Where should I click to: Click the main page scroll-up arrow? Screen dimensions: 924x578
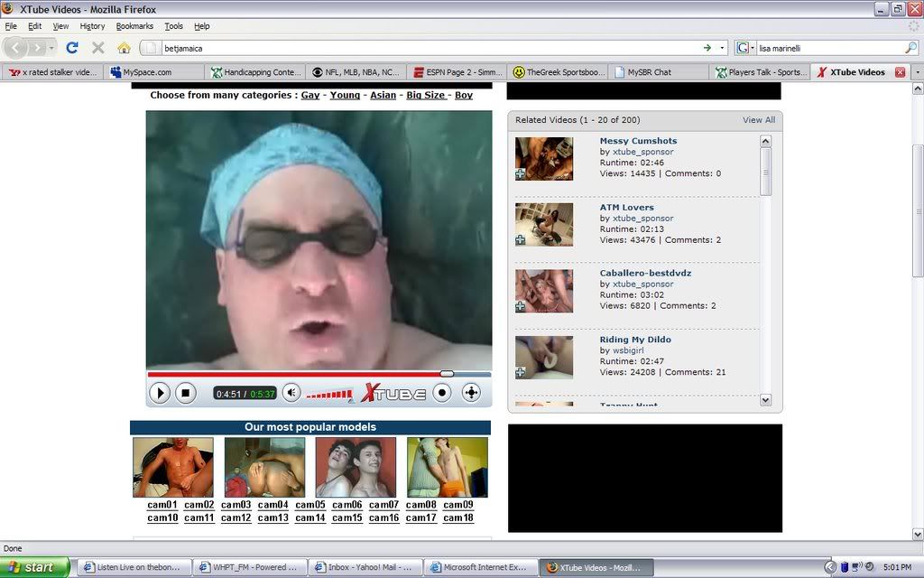918,89
